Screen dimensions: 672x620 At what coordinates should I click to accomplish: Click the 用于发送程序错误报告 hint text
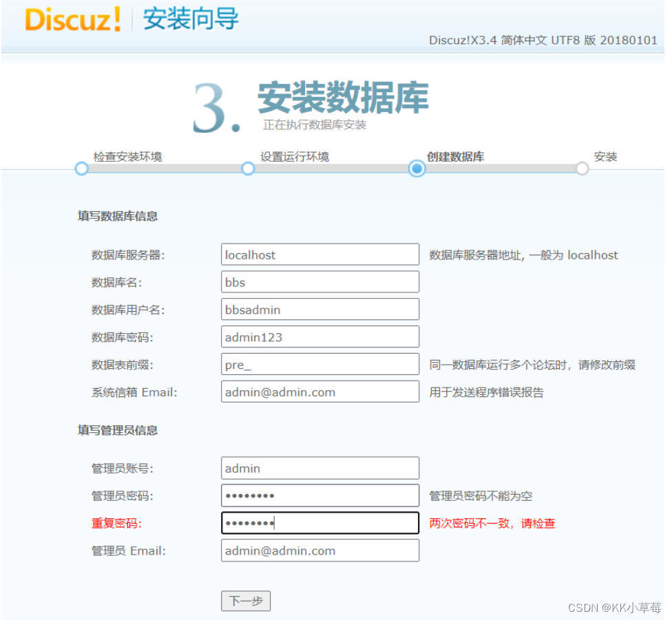[x=486, y=392]
